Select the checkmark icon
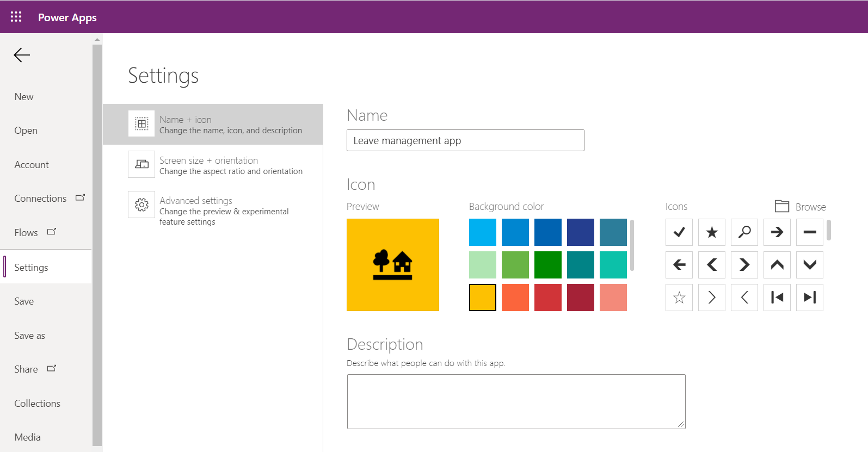This screenshot has width=868, height=452. pyautogui.click(x=679, y=232)
